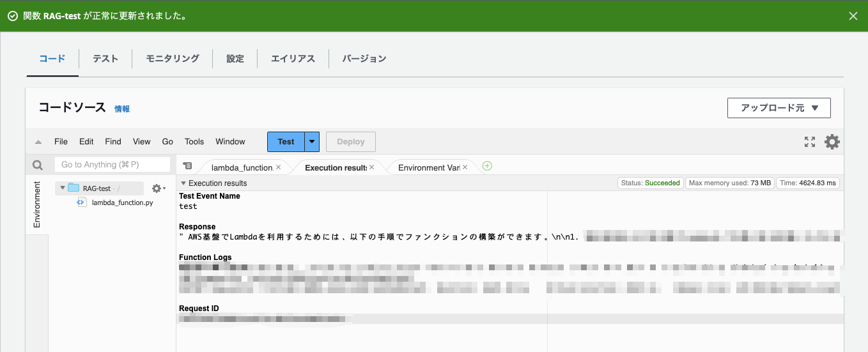
Task: Open the バージョン tab
Action: pyautogui.click(x=364, y=59)
